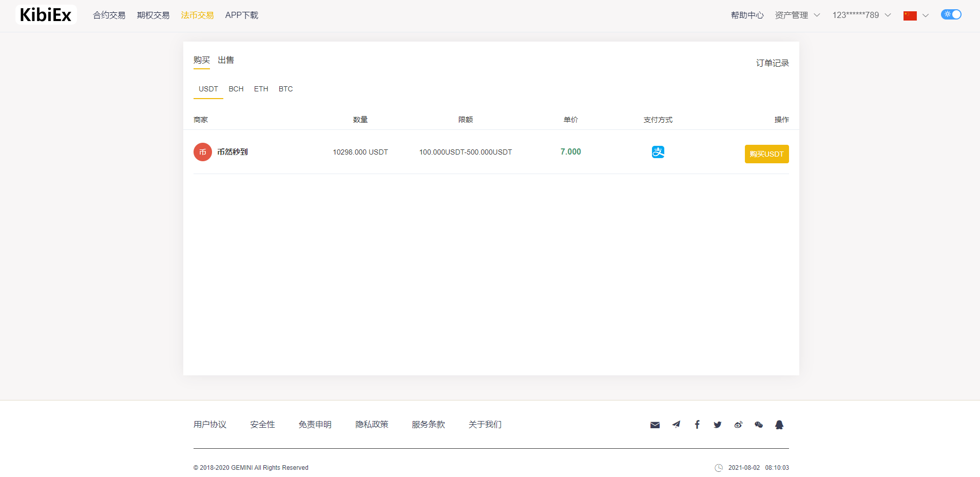The width and height of the screenshot is (980, 477).
Task: Click the Facebook icon in footer
Action: pyautogui.click(x=697, y=425)
